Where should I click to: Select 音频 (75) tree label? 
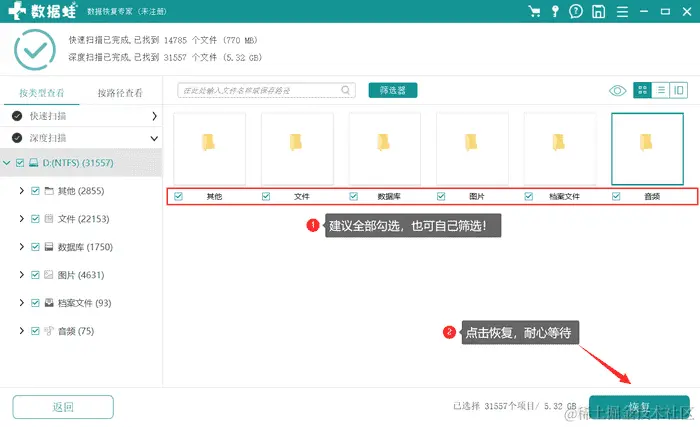click(76, 331)
